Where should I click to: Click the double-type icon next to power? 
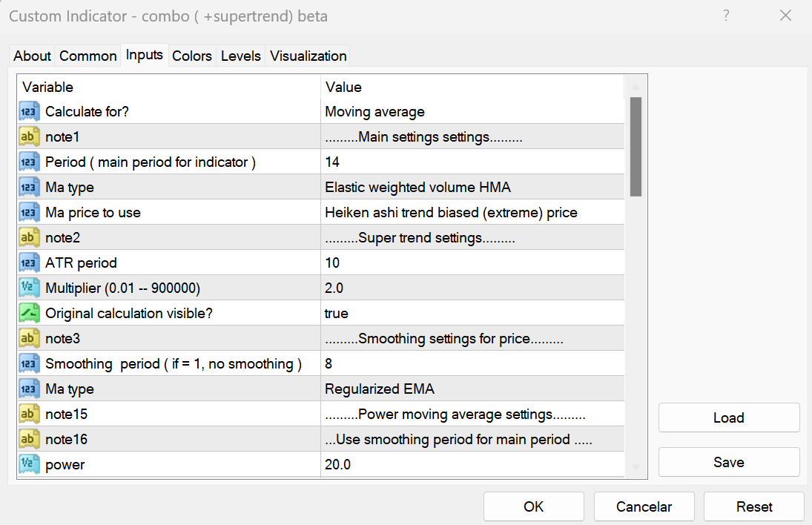[x=30, y=465]
